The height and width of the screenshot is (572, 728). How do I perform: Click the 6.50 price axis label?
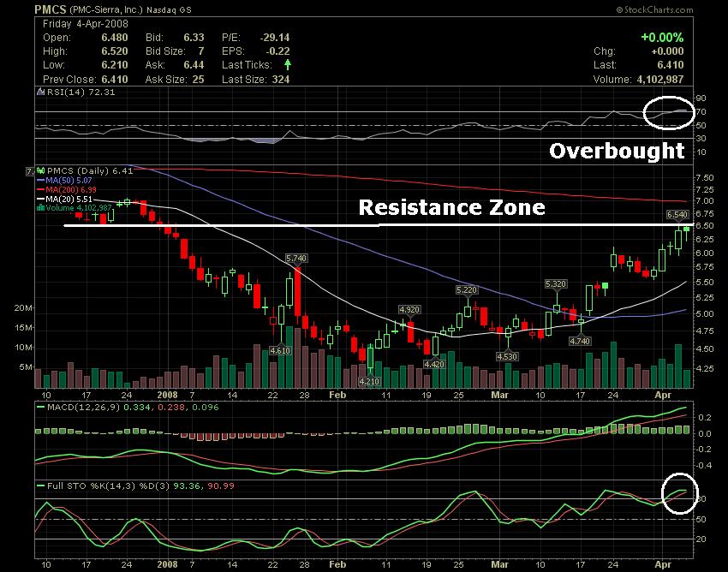coord(705,226)
